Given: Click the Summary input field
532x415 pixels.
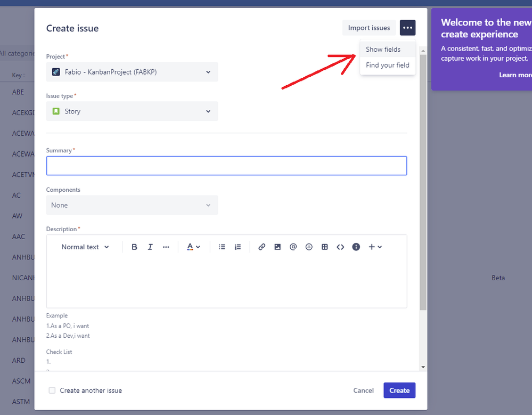Looking at the screenshot, I should [227, 166].
